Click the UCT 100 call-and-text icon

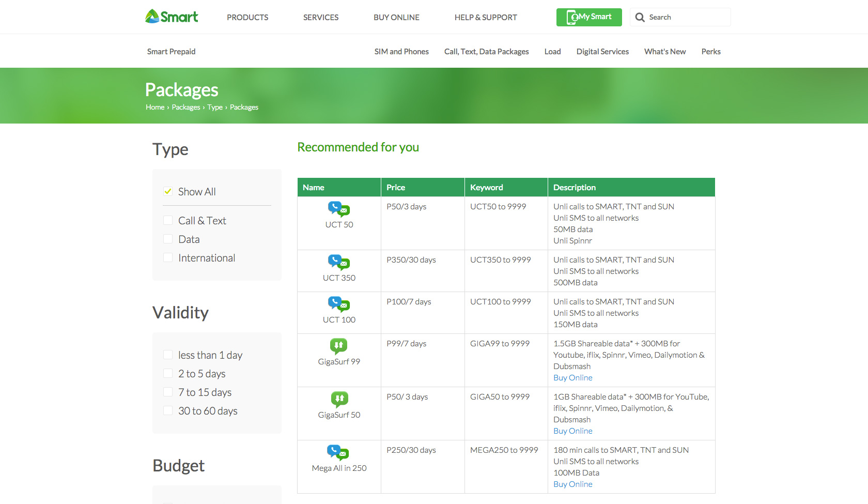[338, 304]
